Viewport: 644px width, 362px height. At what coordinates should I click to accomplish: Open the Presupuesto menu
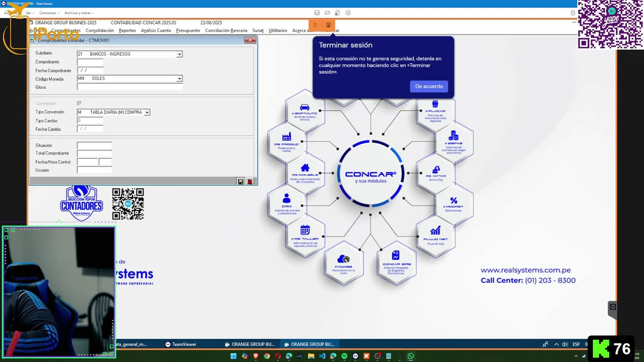click(x=188, y=31)
